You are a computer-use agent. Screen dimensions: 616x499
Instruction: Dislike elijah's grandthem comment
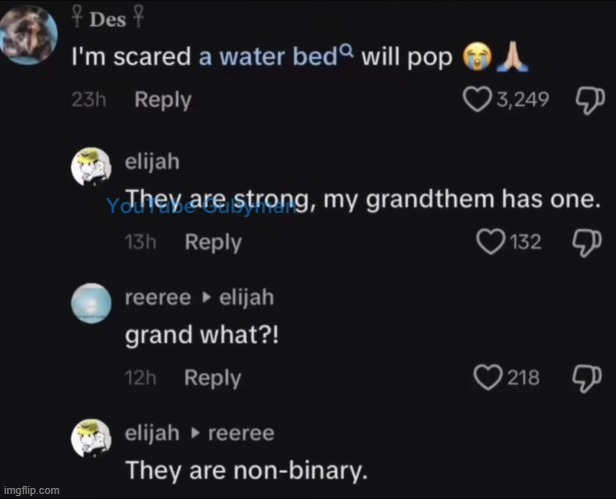click(x=586, y=241)
